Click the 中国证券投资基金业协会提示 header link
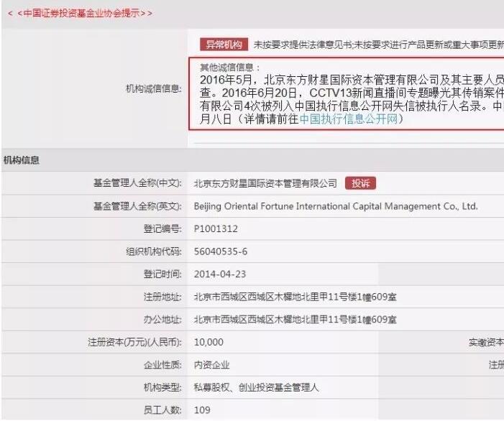 (79, 14)
